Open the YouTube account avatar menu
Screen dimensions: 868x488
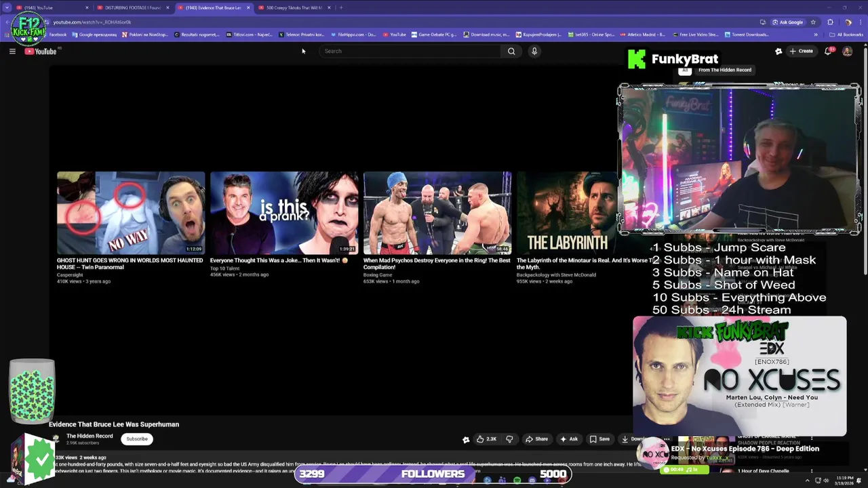pos(847,51)
